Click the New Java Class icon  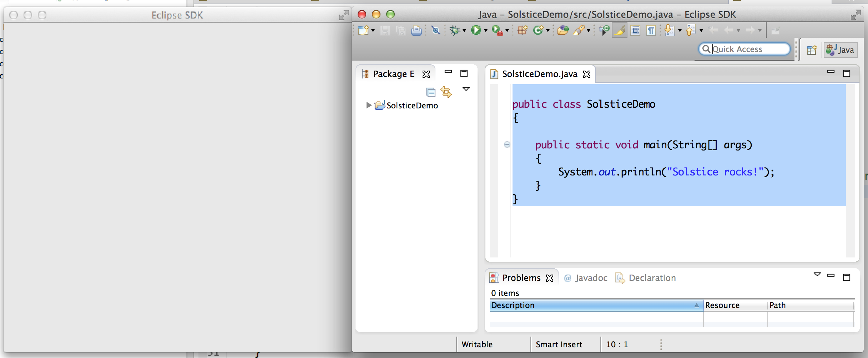pyautogui.click(x=538, y=30)
